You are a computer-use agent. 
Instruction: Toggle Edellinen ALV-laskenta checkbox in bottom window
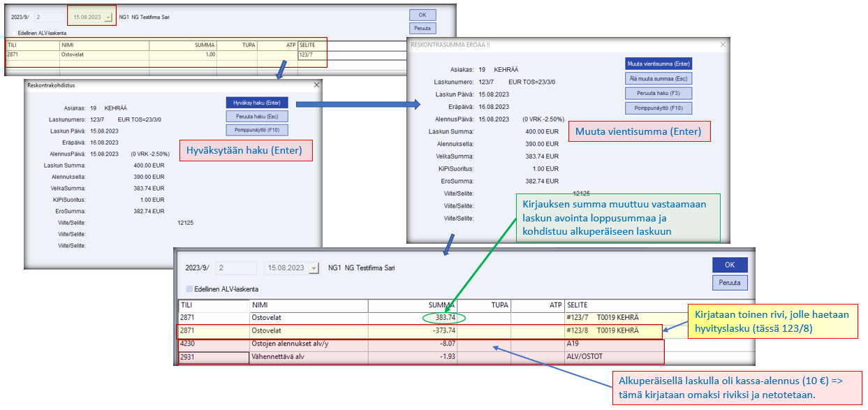coord(189,289)
